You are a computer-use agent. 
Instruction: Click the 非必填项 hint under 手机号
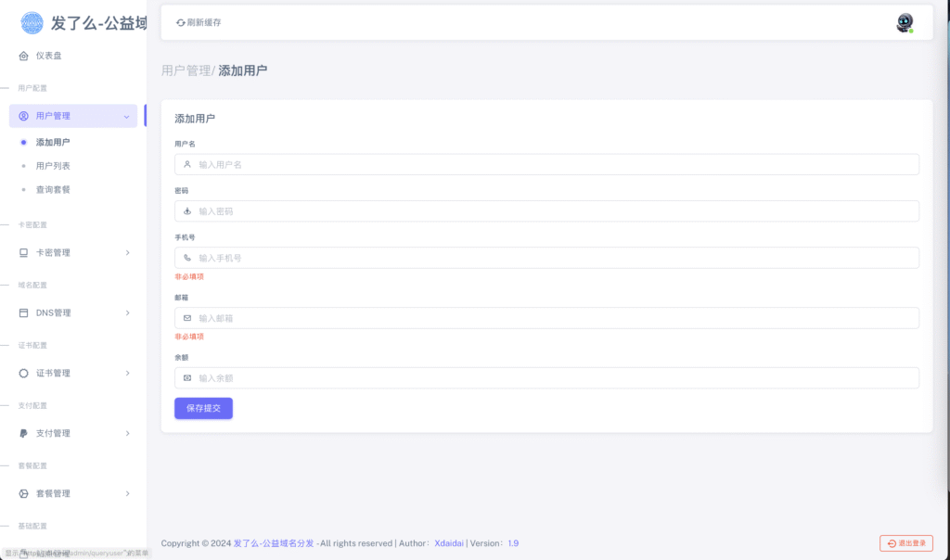(189, 276)
